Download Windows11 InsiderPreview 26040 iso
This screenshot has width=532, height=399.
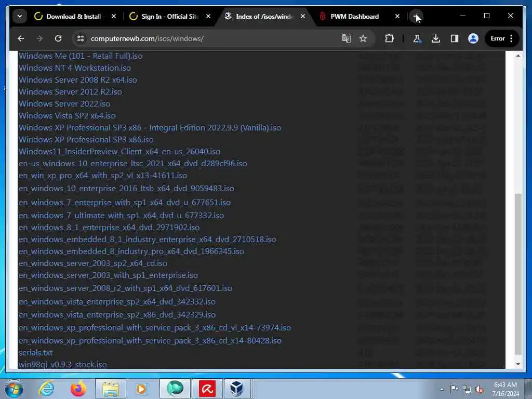click(x=119, y=151)
